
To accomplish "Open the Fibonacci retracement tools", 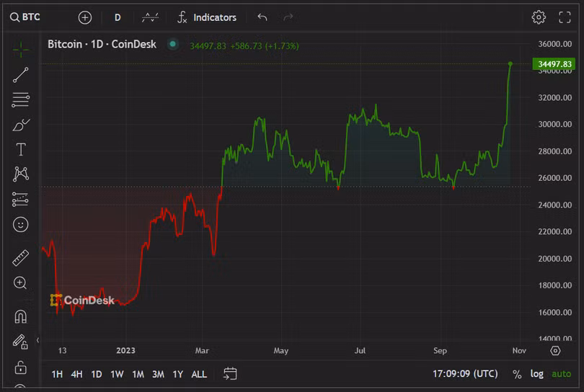I will pyautogui.click(x=20, y=99).
